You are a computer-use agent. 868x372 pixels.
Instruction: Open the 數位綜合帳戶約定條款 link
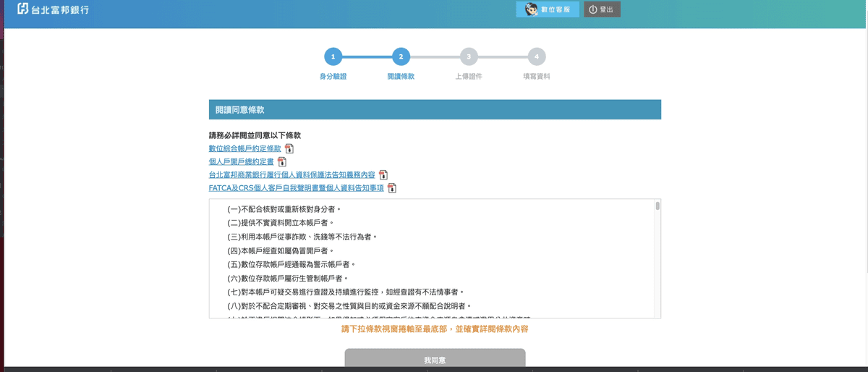tap(244, 148)
